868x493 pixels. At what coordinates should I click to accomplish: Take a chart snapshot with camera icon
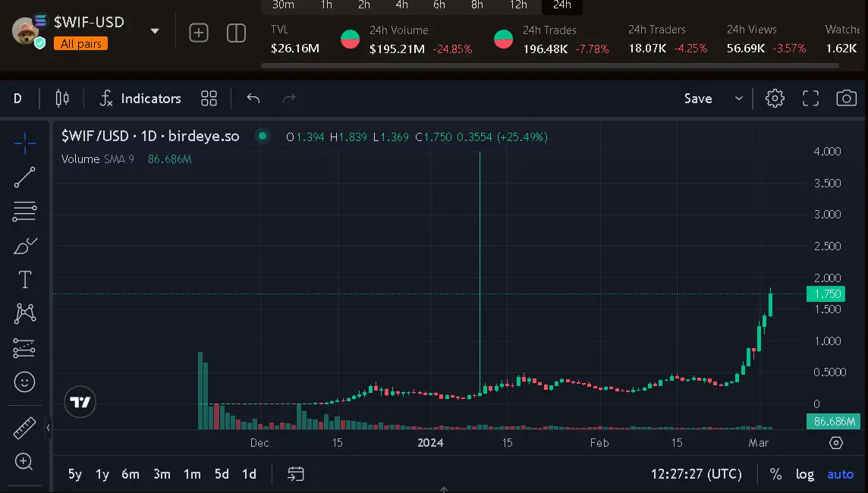pos(846,99)
